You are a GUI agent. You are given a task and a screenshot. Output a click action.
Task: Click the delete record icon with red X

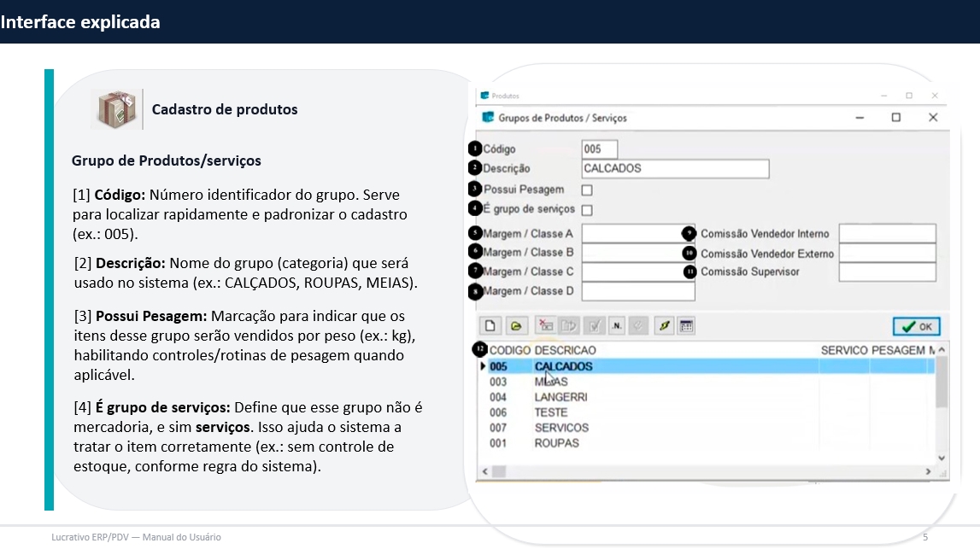[x=544, y=325]
